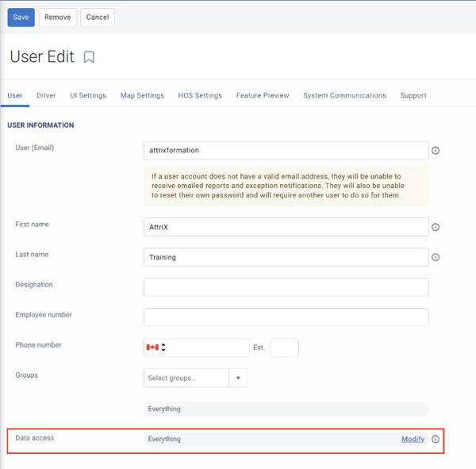Open the Select groups combo box

click(195, 378)
